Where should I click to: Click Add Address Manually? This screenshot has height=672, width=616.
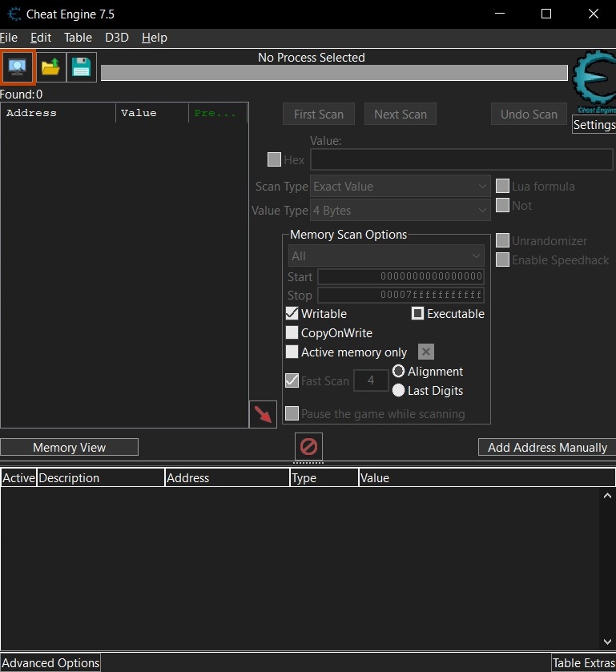click(x=547, y=447)
